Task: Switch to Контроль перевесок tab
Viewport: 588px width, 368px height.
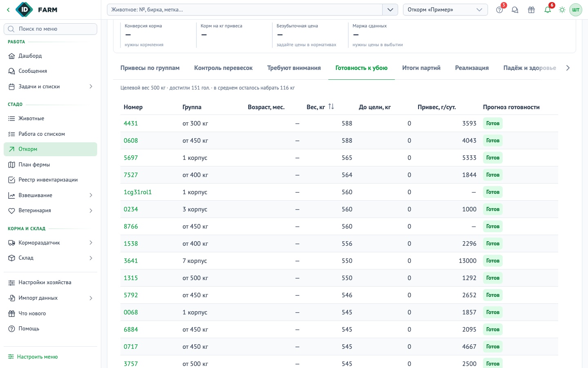Action: pos(223,68)
